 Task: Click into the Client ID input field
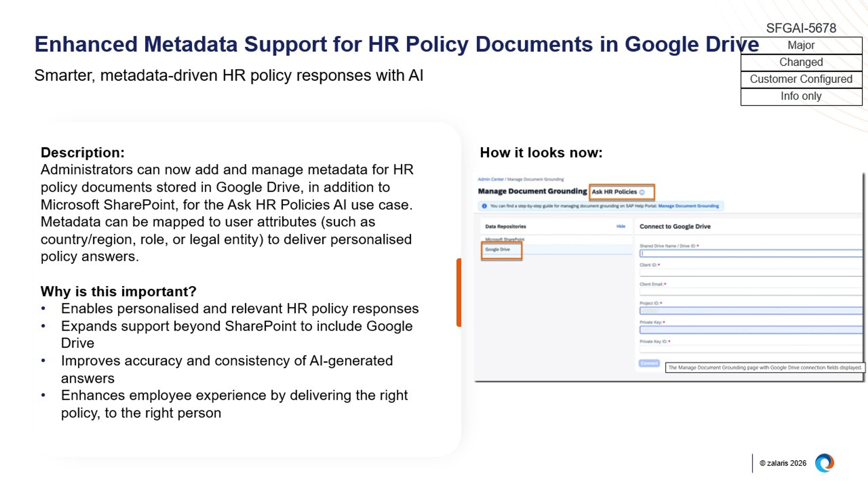pos(751,272)
